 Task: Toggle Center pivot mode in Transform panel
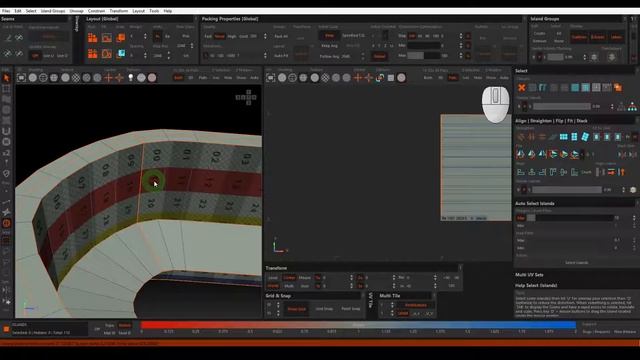pyautogui.click(x=289, y=278)
